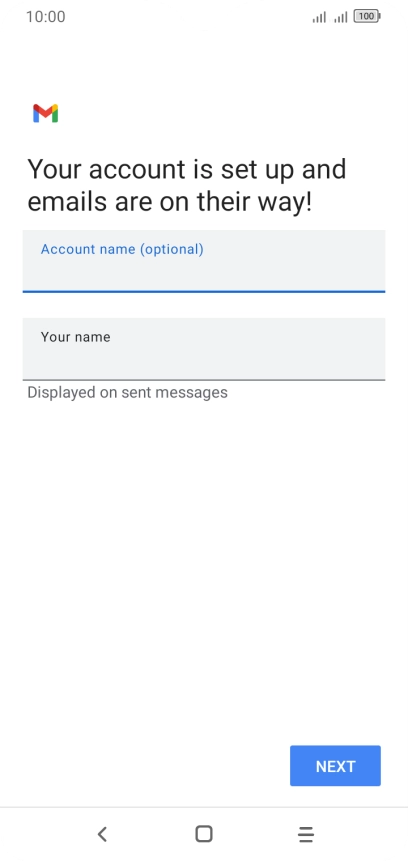Go back with the navigation arrow
This screenshot has height=861, width=408.
102,834
